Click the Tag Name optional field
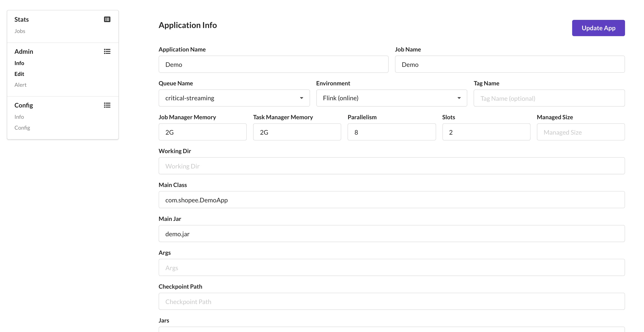Image resolution: width=644 pixels, height=332 pixels. [x=549, y=98]
